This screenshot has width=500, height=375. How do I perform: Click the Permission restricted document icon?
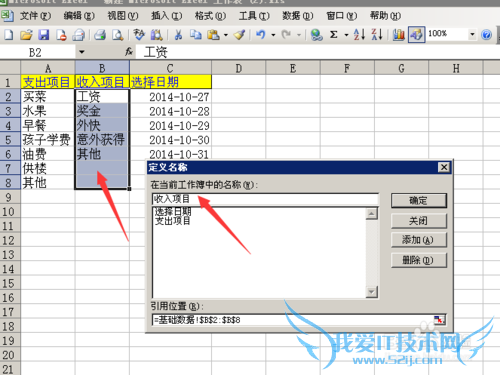click(61, 35)
